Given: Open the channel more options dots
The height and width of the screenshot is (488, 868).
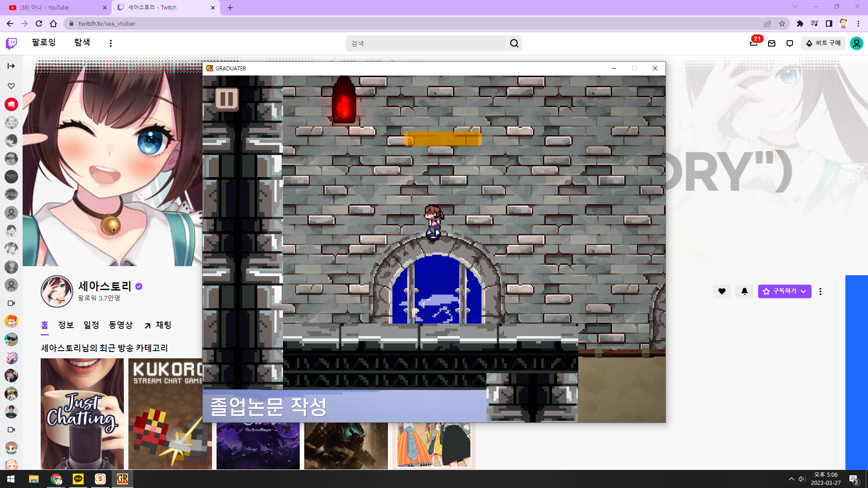Looking at the screenshot, I should (x=821, y=291).
